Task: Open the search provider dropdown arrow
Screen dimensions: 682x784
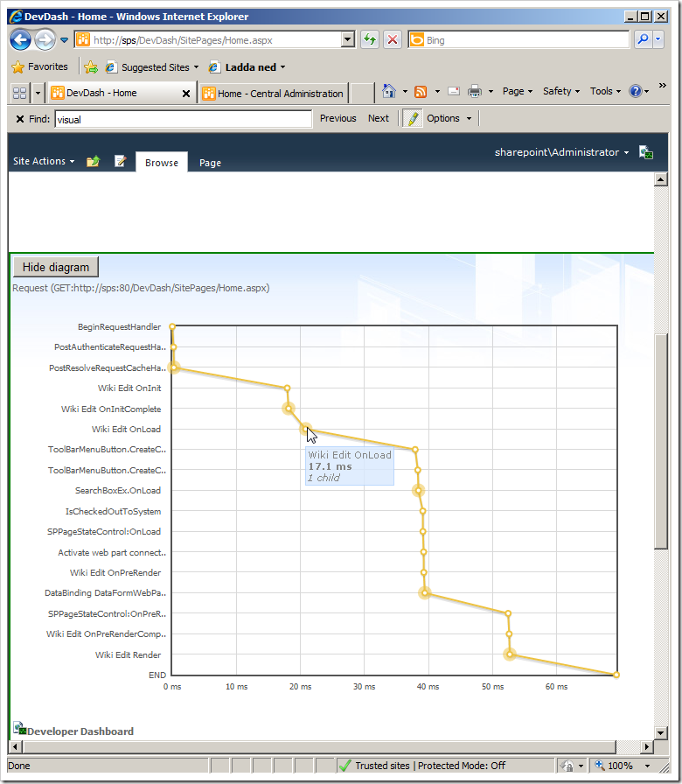Action: pyautogui.click(x=658, y=39)
